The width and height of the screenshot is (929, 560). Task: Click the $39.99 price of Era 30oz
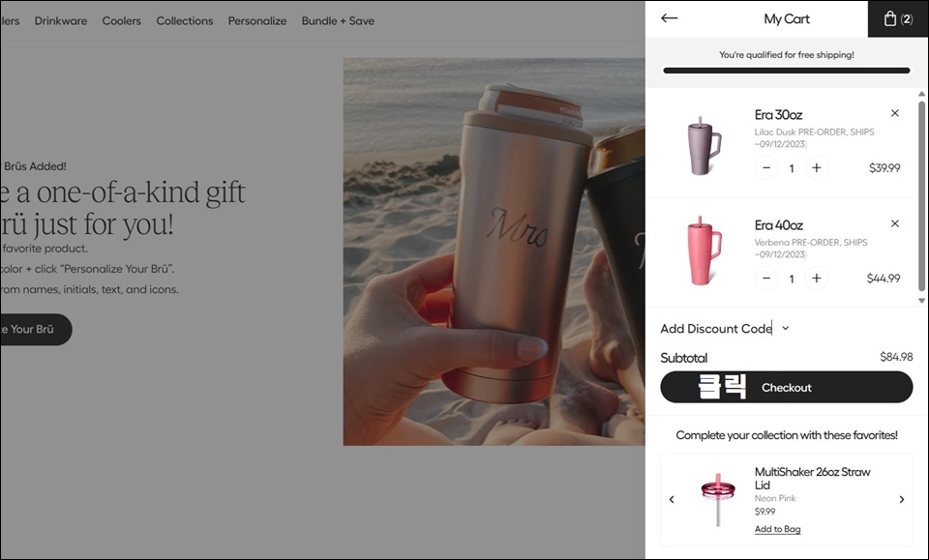pyautogui.click(x=884, y=168)
